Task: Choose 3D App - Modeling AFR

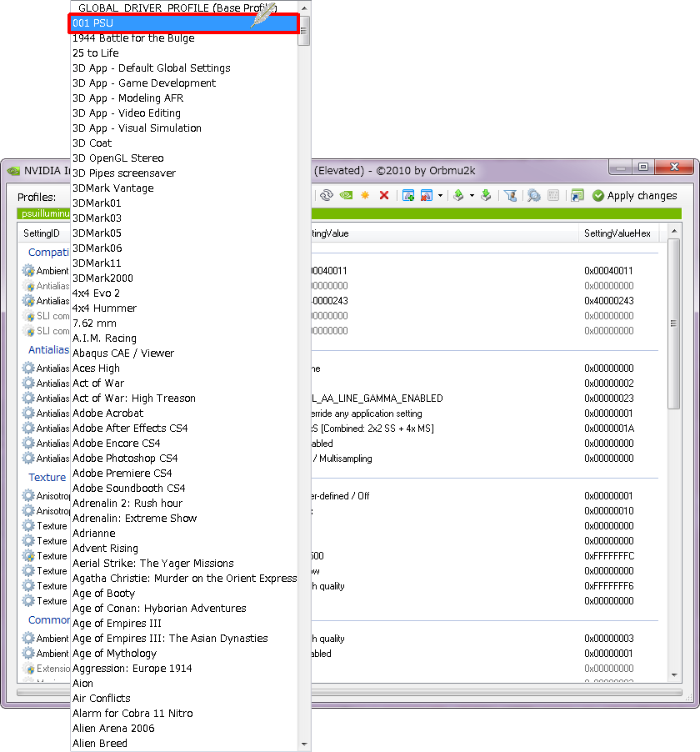Action: point(184,98)
